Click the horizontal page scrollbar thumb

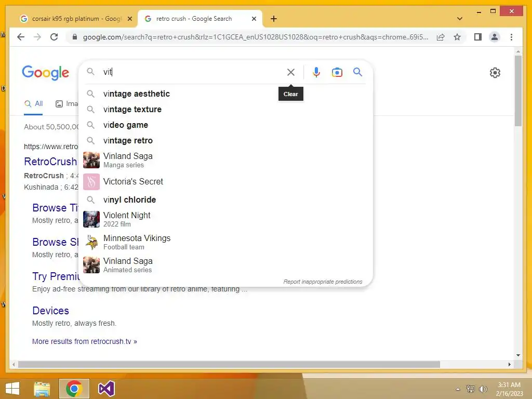tap(229, 364)
